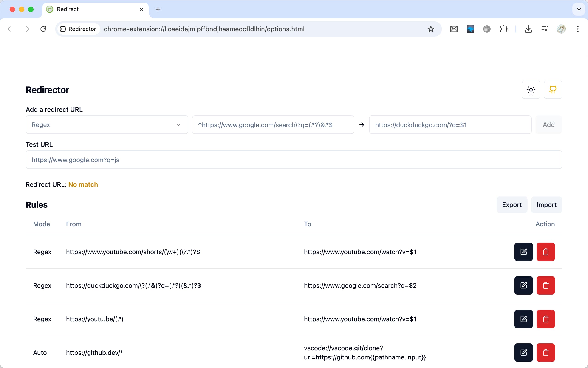Click the 'From' column header
Viewport: 588px width, 368px height.
pyautogui.click(x=74, y=224)
